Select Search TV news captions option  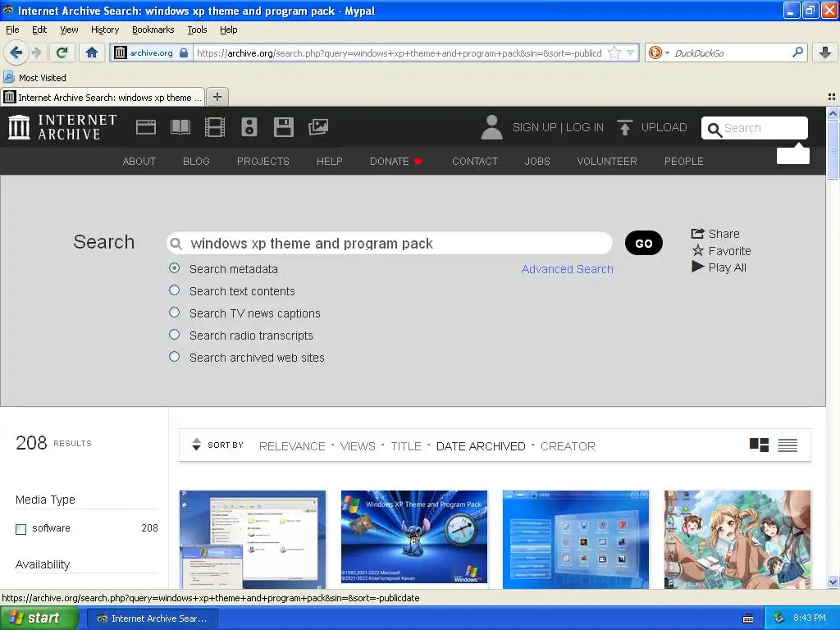tap(174, 312)
